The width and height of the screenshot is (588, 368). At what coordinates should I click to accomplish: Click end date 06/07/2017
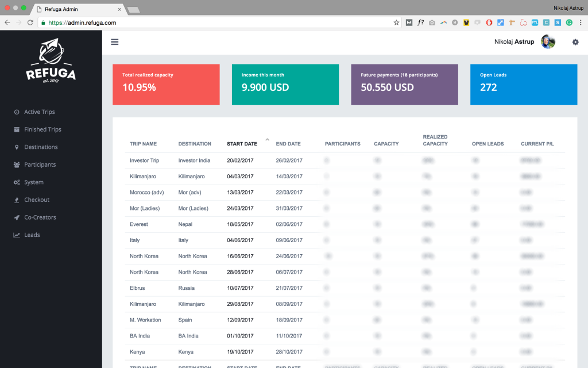(289, 272)
